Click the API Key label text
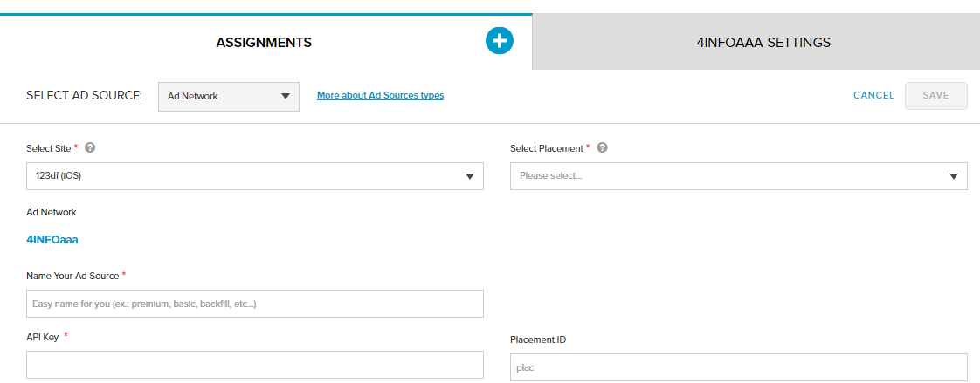This screenshot has width=980, height=383. click(43, 337)
